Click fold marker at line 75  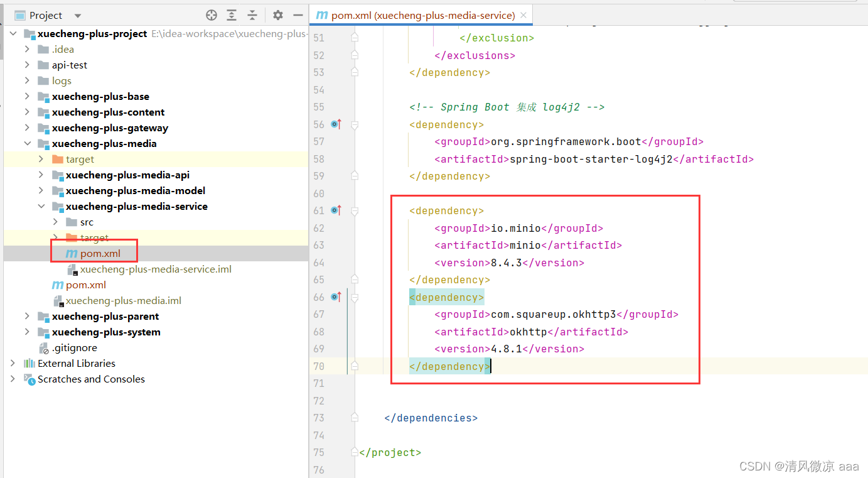(355, 452)
